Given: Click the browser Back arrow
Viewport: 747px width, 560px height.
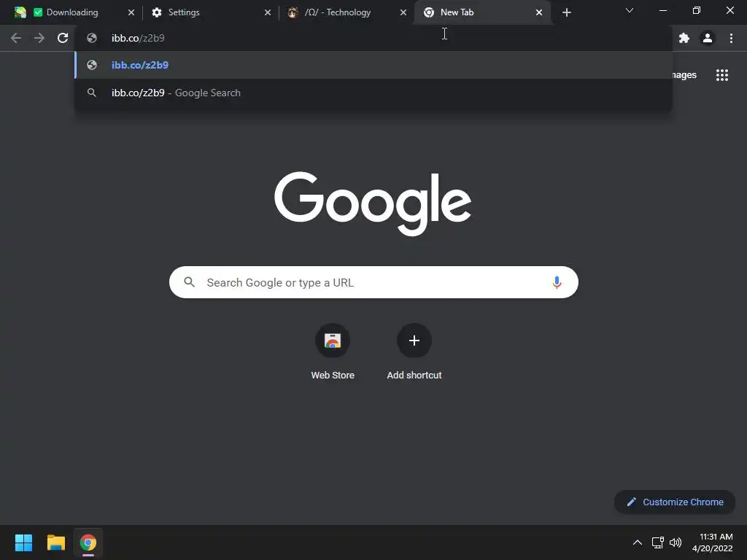Looking at the screenshot, I should pos(16,38).
